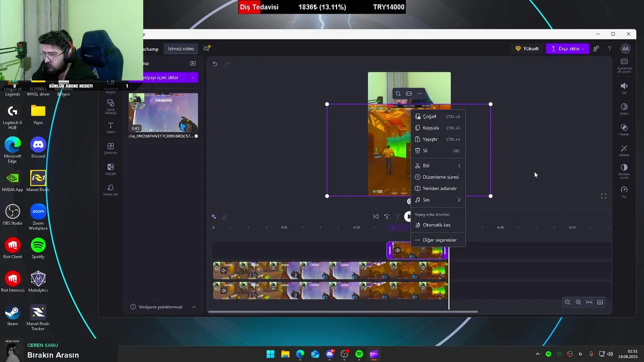Image resolution: width=644 pixels, height=362 pixels.
Task: Open the Ses audio panel in right sidebar
Action: 624,88
